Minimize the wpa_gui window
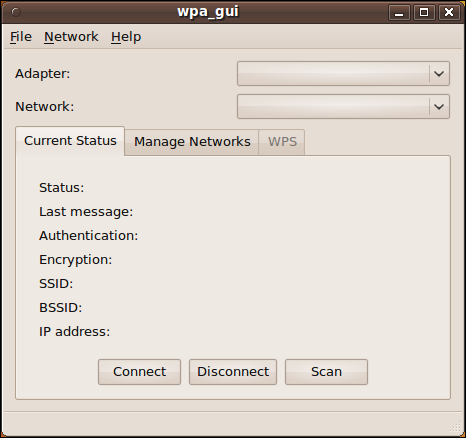This screenshot has width=466, height=438. click(399, 13)
